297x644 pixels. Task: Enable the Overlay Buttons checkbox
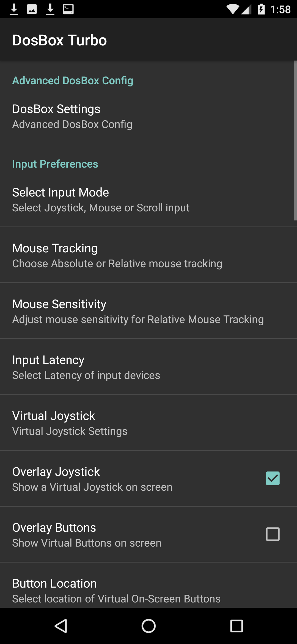tap(273, 534)
